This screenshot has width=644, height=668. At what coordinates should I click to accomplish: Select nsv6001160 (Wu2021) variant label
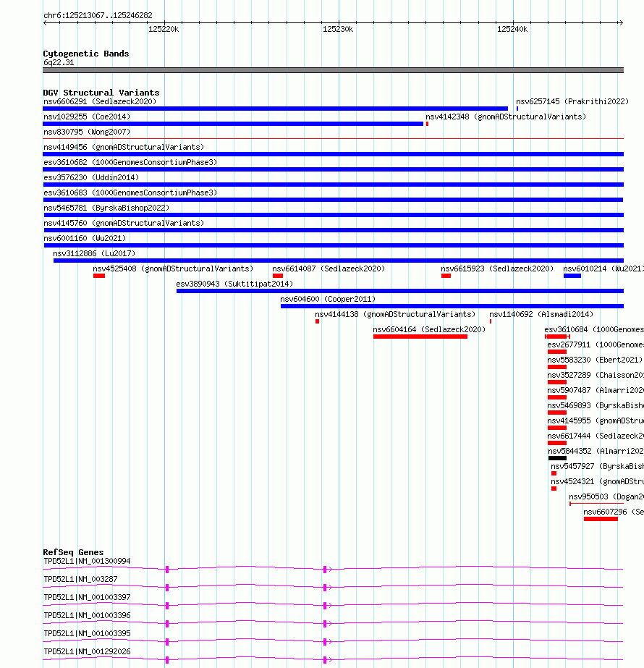(85, 238)
